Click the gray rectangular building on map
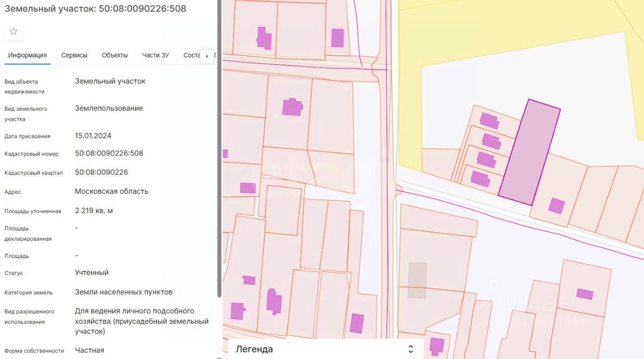The width and height of the screenshot is (644, 359). 417,280
